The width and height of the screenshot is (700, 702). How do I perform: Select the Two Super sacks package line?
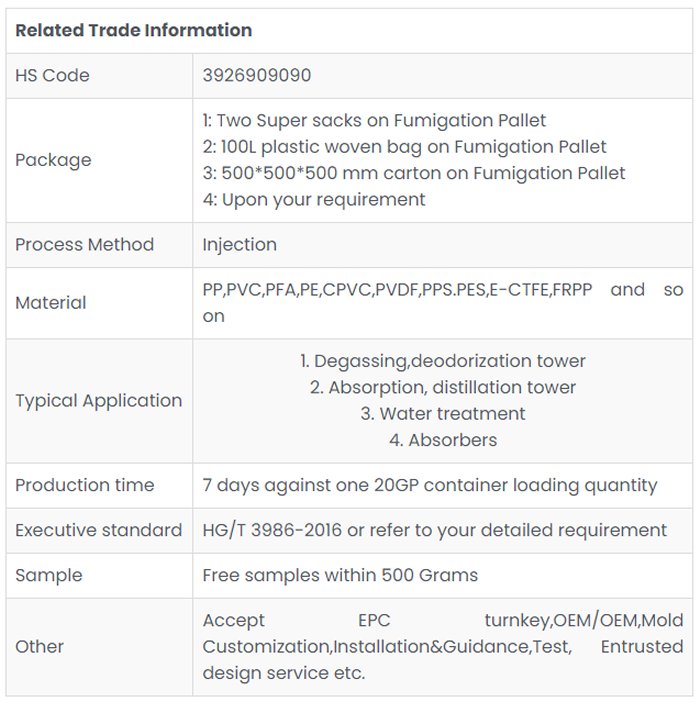[x=374, y=121]
